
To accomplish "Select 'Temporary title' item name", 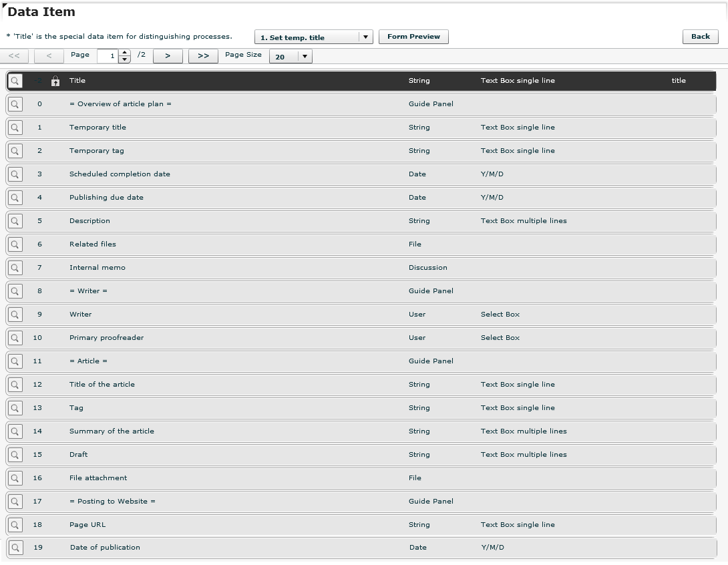I will [x=98, y=127].
